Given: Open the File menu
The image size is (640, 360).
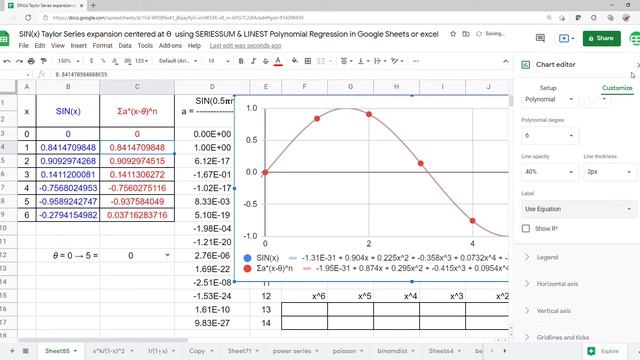Looking at the screenshot, I should pos(24,45).
